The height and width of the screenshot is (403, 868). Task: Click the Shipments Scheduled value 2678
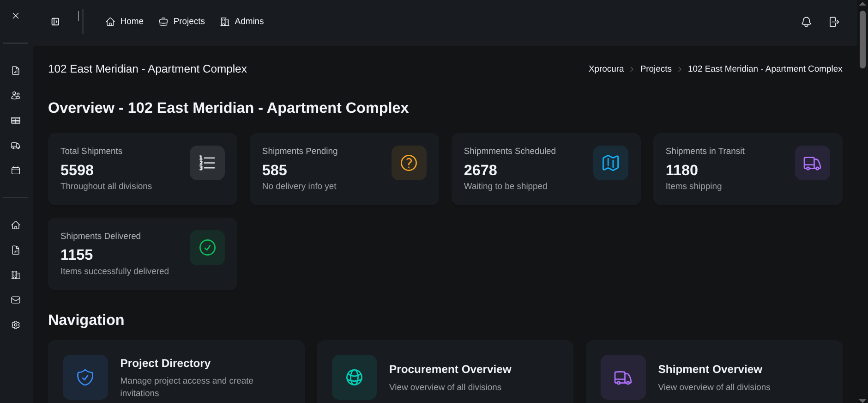(481, 170)
